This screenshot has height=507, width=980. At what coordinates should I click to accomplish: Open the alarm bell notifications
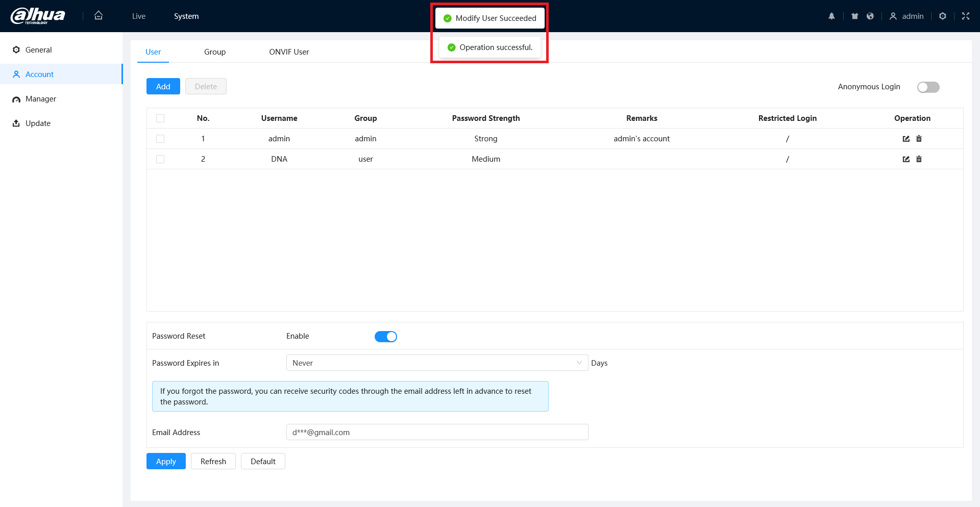pyautogui.click(x=831, y=16)
